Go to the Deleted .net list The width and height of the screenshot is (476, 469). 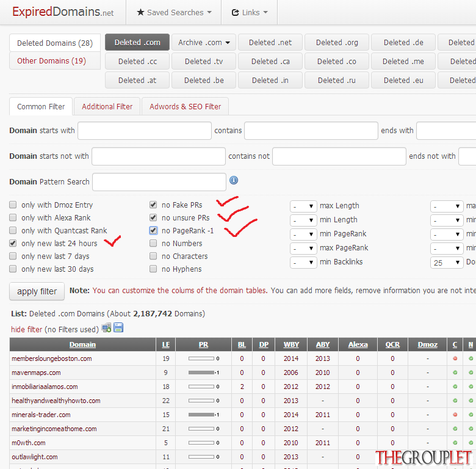270,42
